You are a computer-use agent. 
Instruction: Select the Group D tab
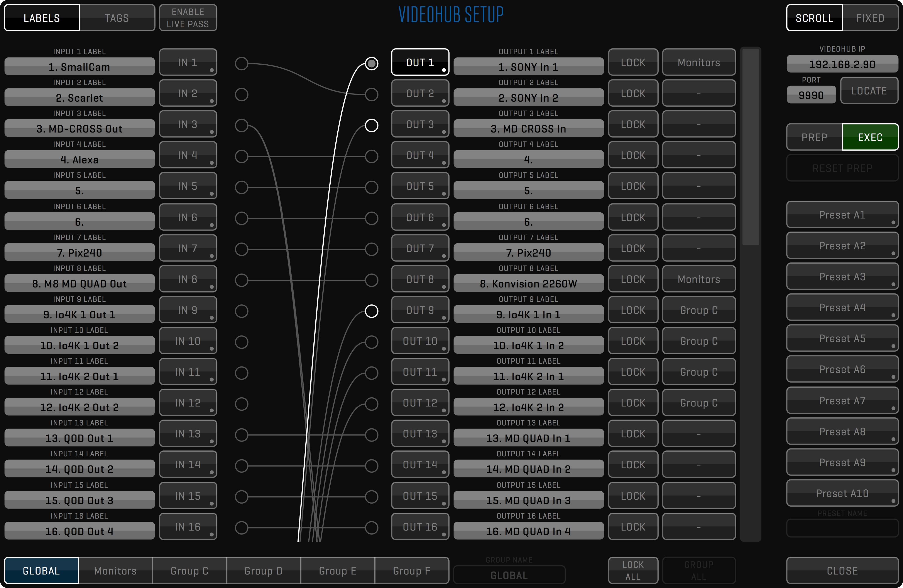click(x=263, y=571)
